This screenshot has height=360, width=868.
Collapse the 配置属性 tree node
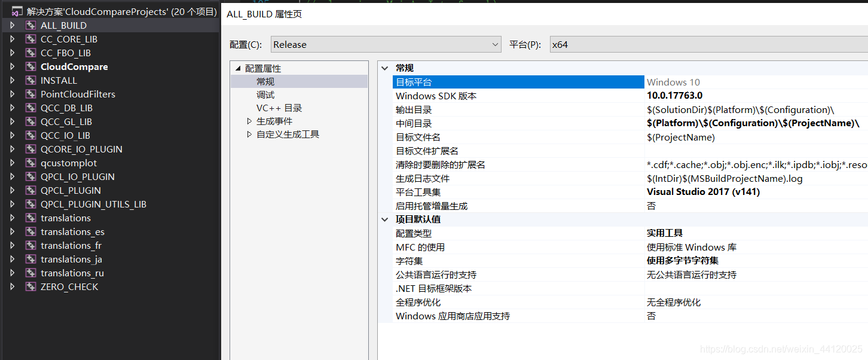pos(238,69)
